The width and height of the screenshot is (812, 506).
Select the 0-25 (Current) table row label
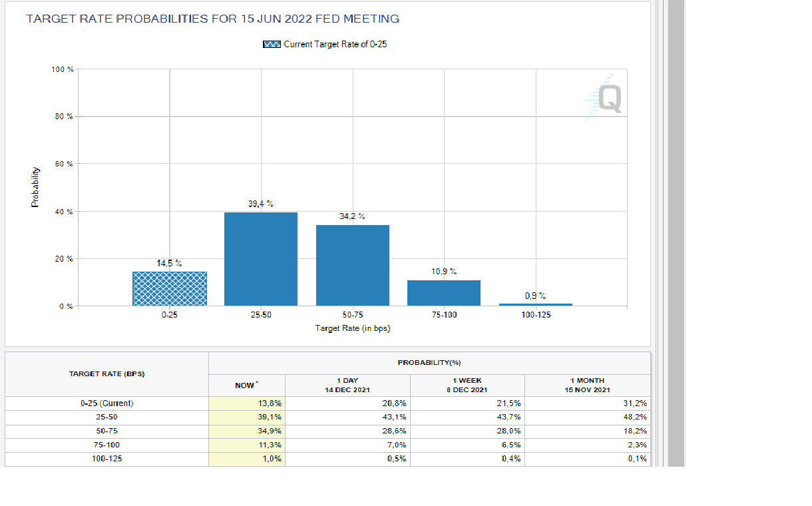(x=107, y=403)
